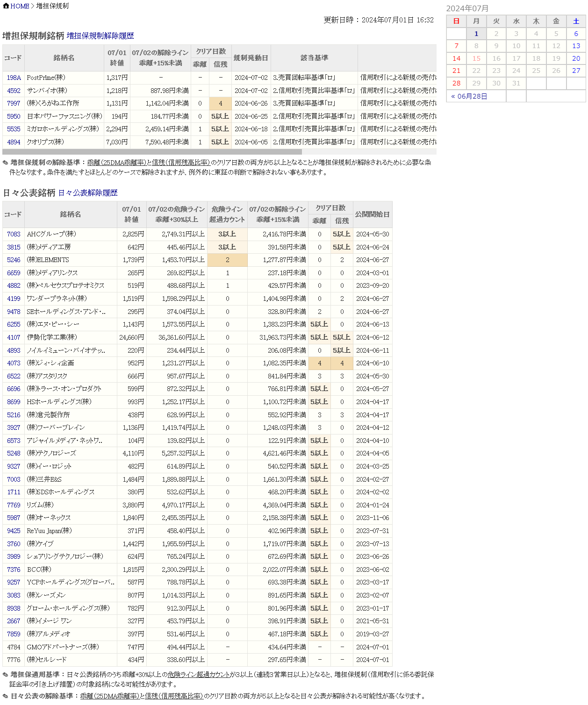Open 危険ライン超過カウント explanation link
This screenshot has width=588, height=705.
tap(198, 675)
